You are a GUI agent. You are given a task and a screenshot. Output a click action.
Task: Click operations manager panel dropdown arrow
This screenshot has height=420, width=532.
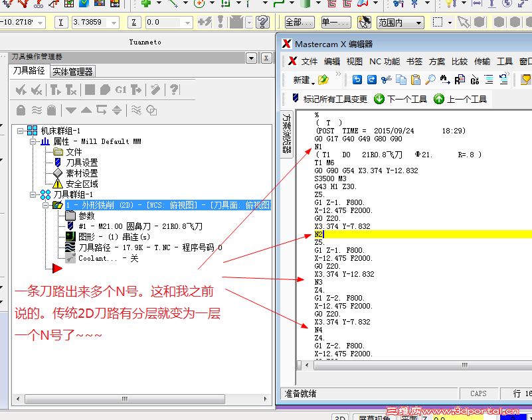[x=251, y=58]
